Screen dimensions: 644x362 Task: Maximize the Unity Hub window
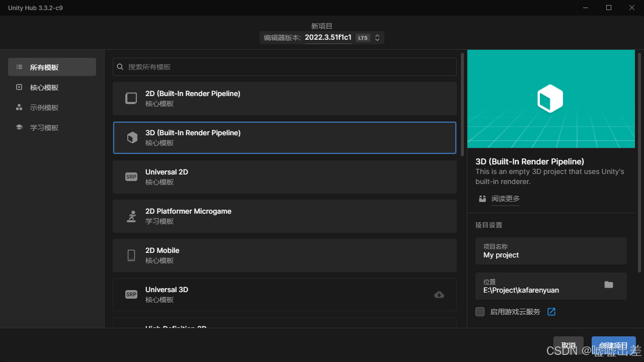(609, 8)
